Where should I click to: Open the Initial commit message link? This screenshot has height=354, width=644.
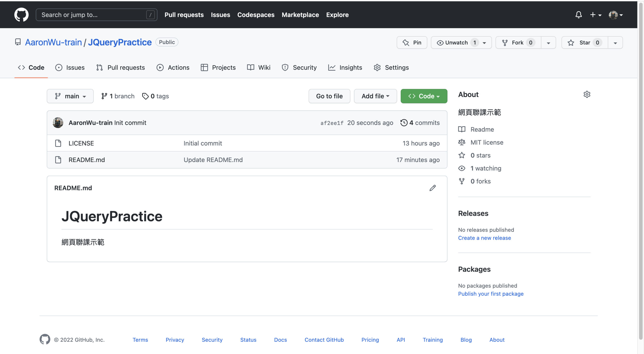[x=203, y=143]
